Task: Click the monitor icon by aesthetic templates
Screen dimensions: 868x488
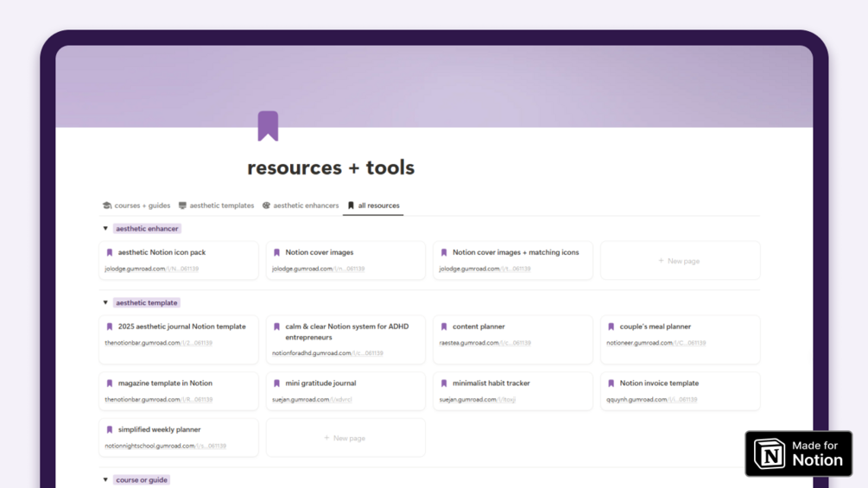Action: (x=182, y=206)
